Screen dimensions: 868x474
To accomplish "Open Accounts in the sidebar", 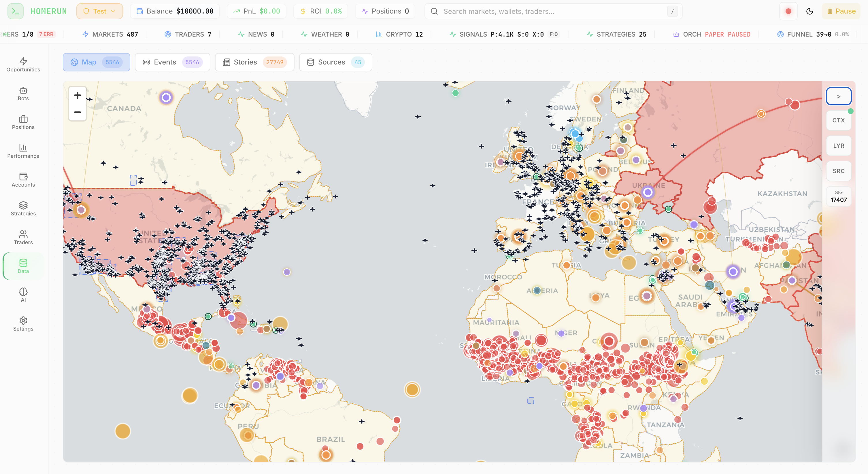I will 23,180.
